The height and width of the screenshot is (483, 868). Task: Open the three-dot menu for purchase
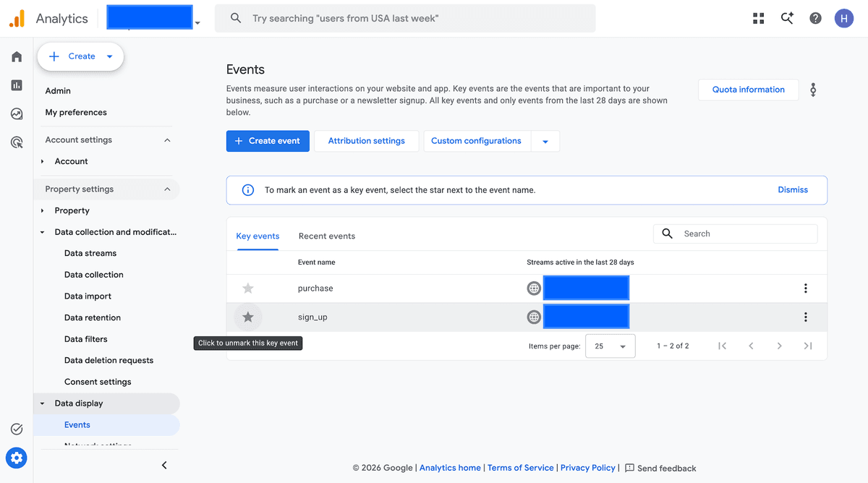coord(806,288)
